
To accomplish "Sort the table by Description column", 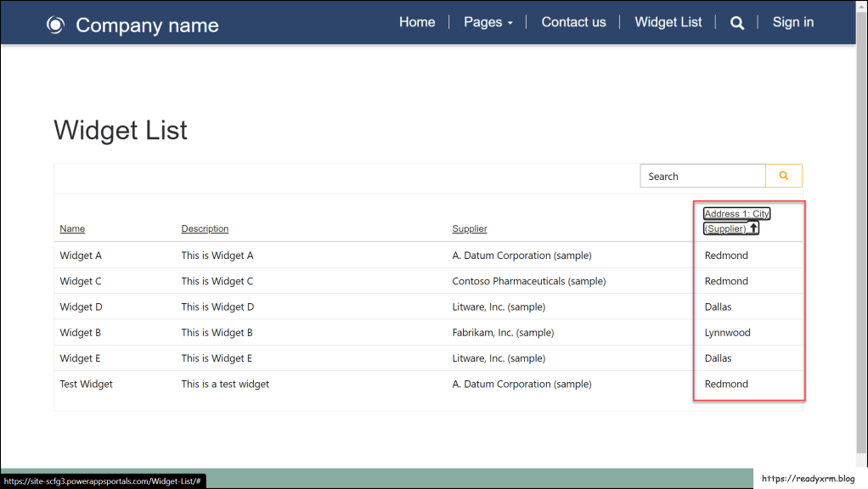I will pos(205,229).
